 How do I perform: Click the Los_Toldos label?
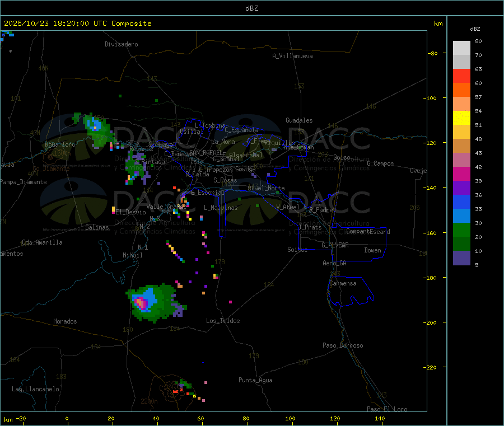click(223, 321)
